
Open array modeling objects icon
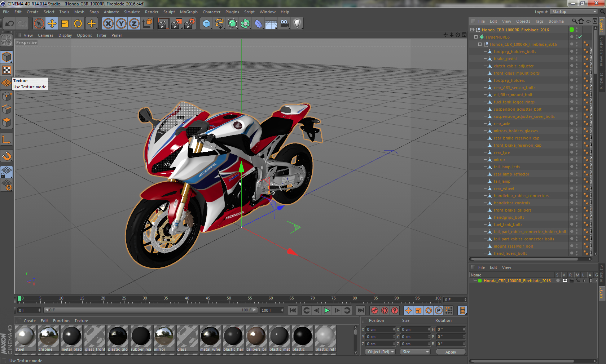[245, 24]
